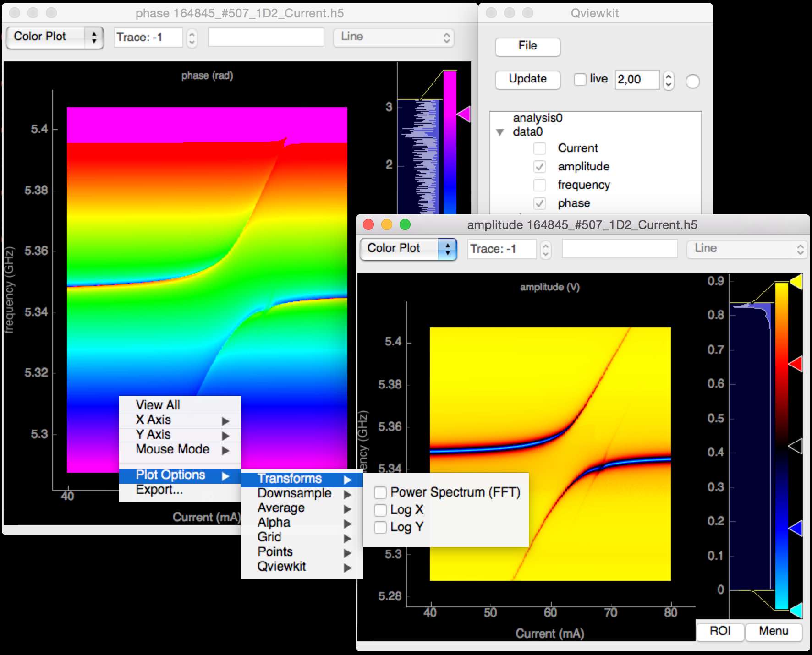
Task: Open Transforms submenu entry
Action: 302,479
